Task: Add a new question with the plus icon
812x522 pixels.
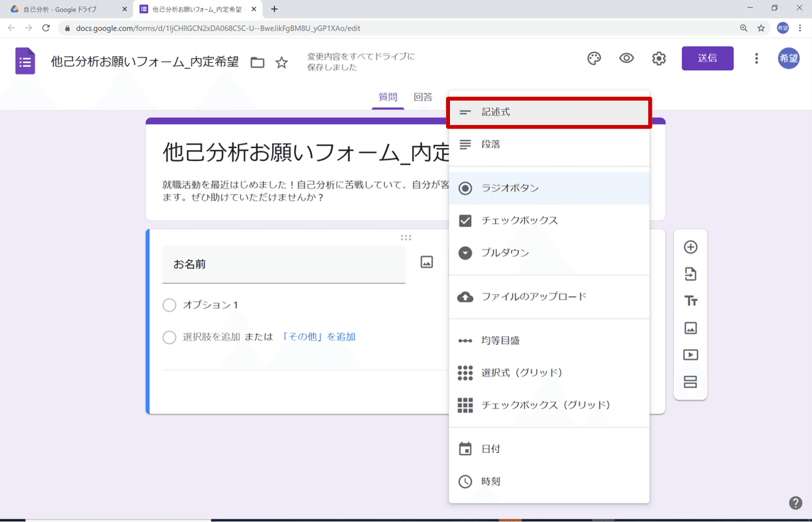Action: coord(690,247)
